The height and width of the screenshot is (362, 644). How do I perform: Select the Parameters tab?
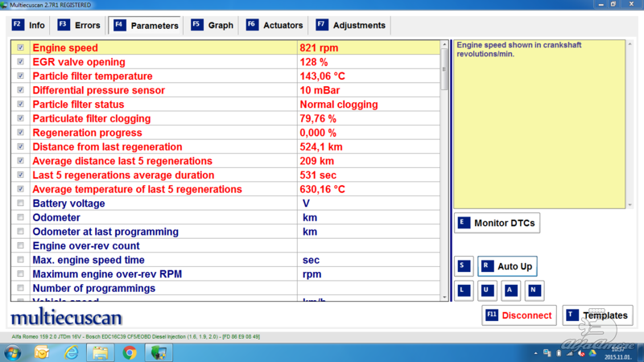pyautogui.click(x=146, y=26)
